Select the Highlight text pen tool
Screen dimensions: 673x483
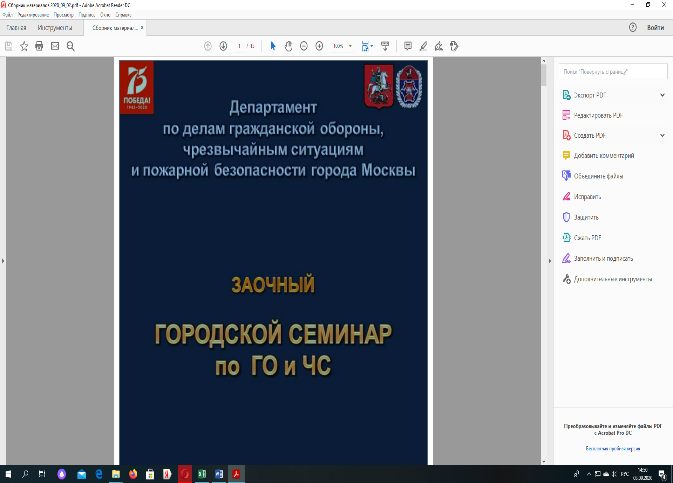coord(423,46)
